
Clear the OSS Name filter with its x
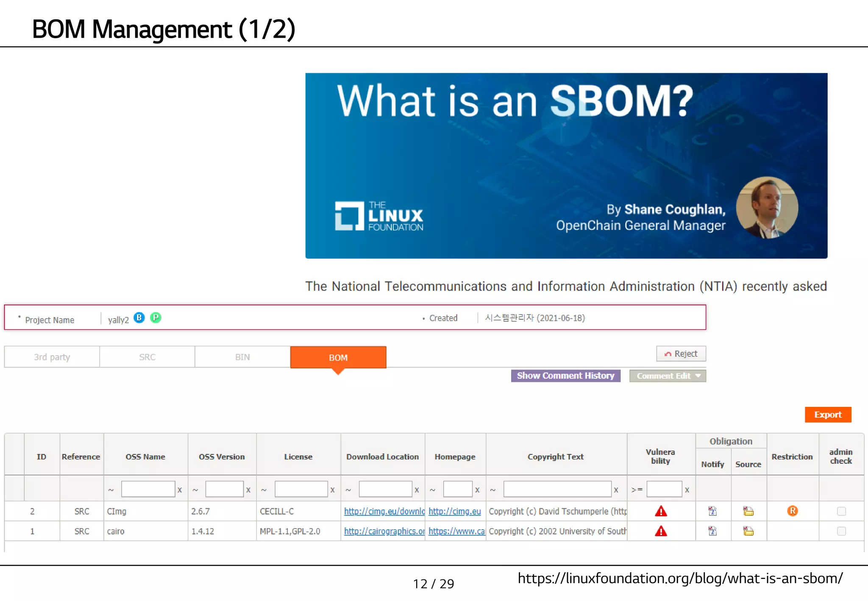click(180, 490)
